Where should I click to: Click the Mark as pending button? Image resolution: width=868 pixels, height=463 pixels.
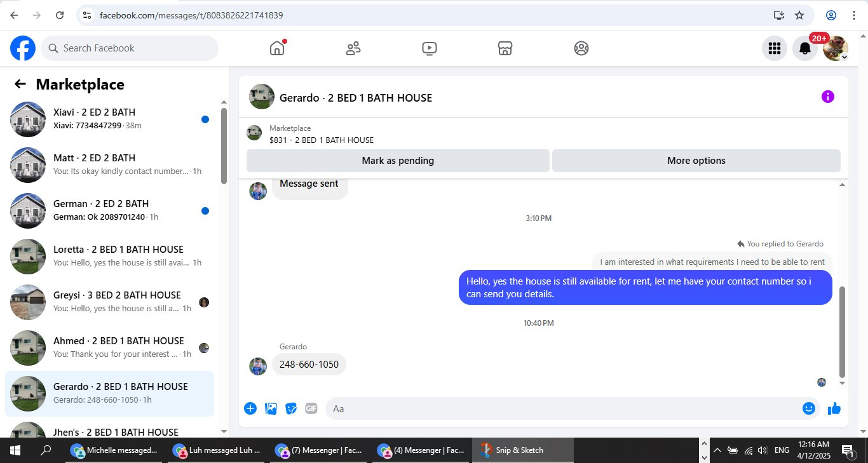tap(398, 161)
